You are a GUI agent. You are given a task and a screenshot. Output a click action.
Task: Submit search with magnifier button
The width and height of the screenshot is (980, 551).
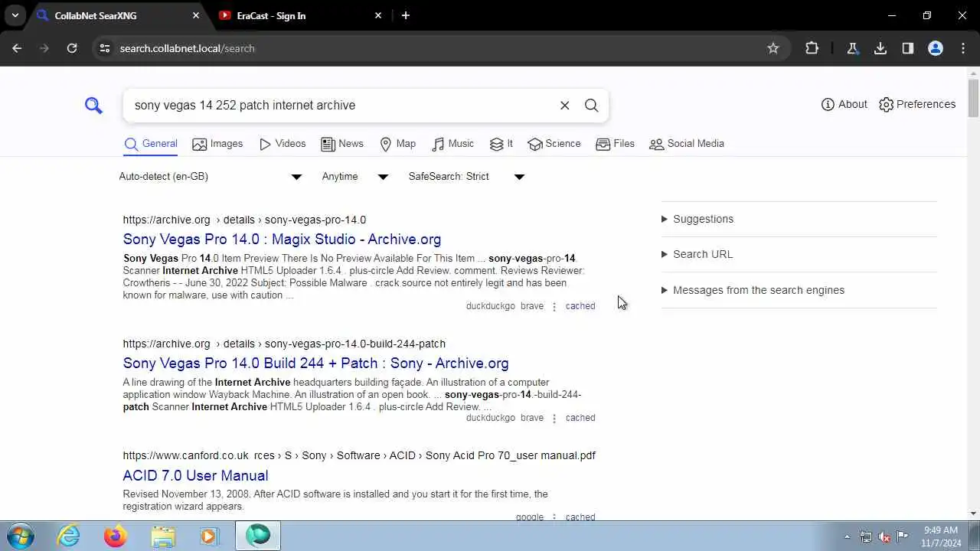[x=592, y=106]
